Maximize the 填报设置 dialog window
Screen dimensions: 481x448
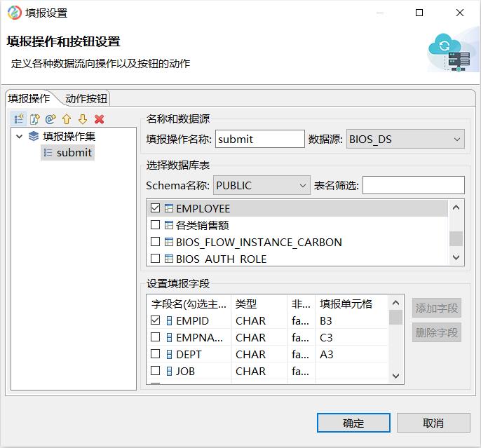click(419, 13)
